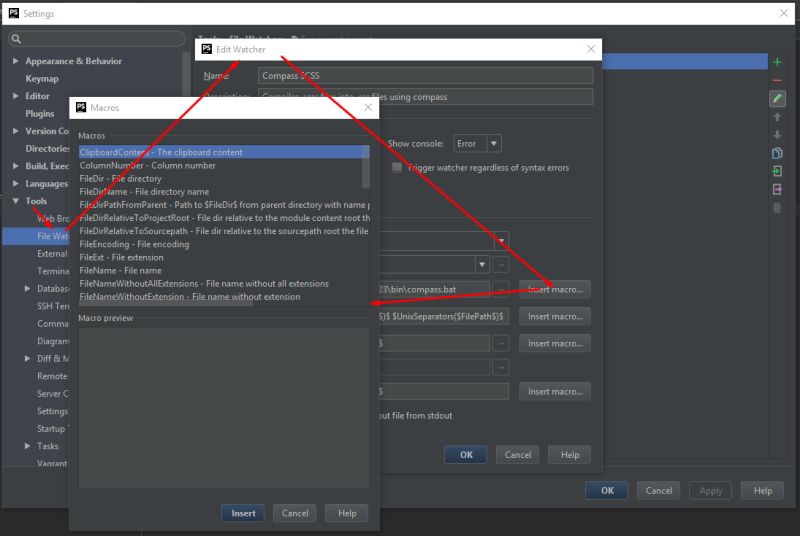Add a new file watcher with the plus icon
Screen dimensions: 800x536
click(x=777, y=62)
